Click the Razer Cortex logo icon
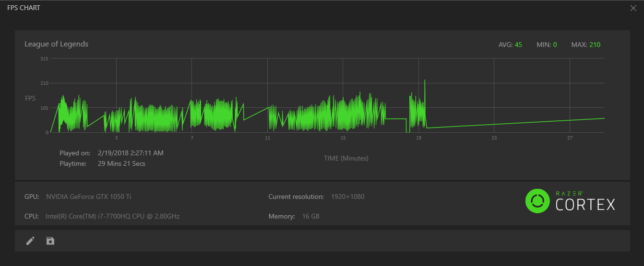 (537, 201)
